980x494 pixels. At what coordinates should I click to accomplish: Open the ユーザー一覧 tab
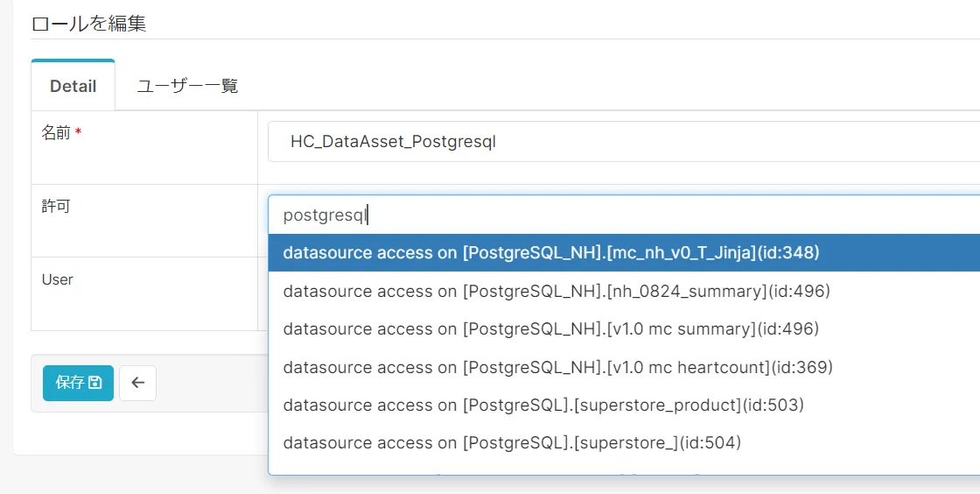187,86
